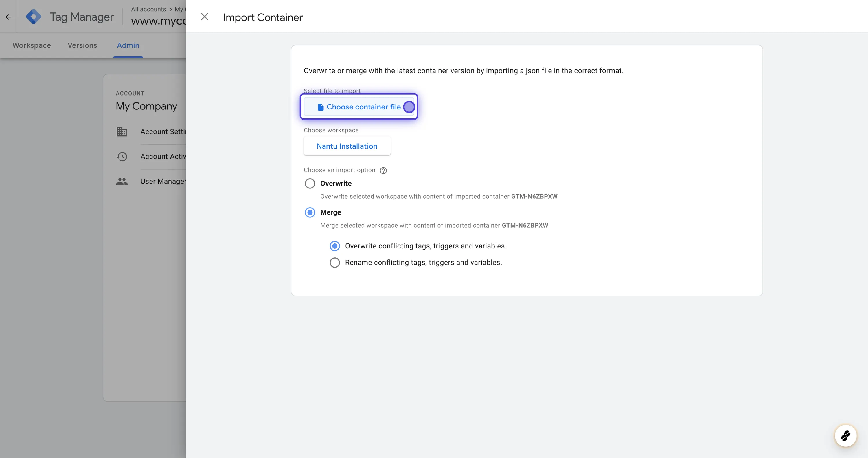Open the Account Activity entry
The height and width of the screenshot is (458, 868).
pyautogui.click(x=163, y=157)
